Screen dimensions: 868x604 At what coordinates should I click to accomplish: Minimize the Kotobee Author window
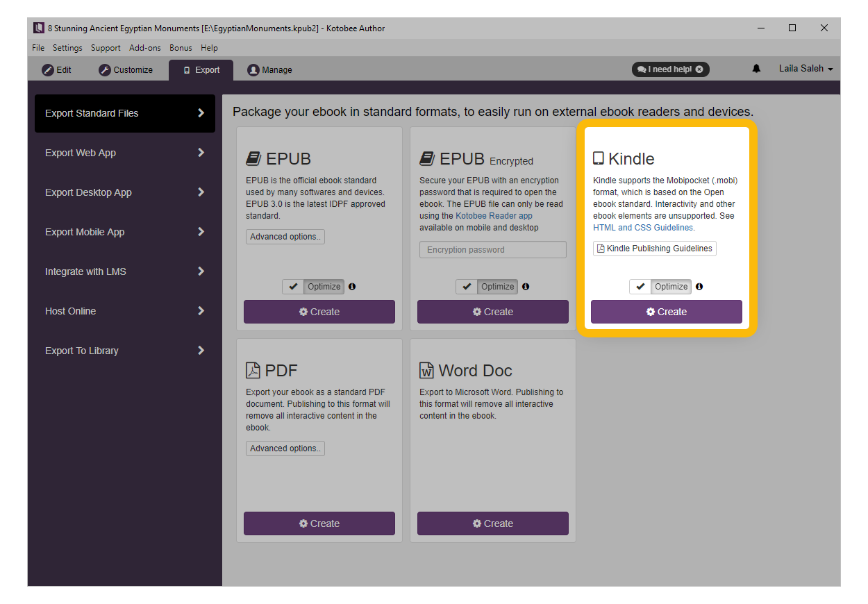761,28
